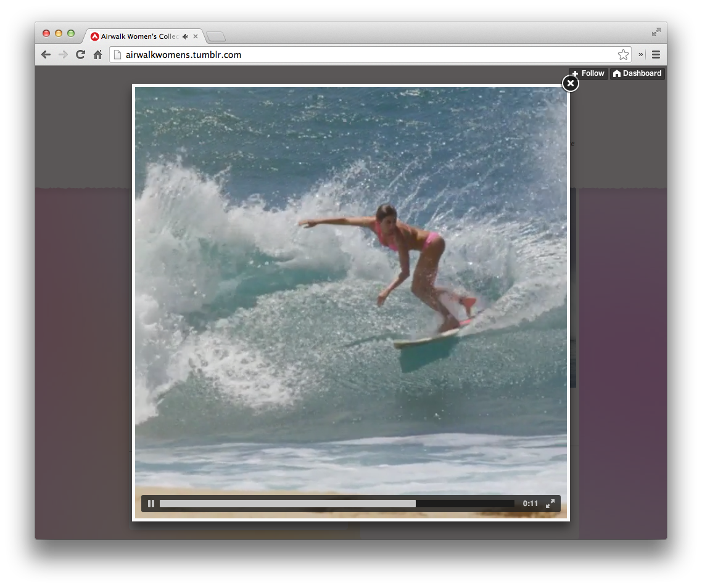Seek within the video progress bar
Viewport: 702px width, 588px height.
pos(337,504)
